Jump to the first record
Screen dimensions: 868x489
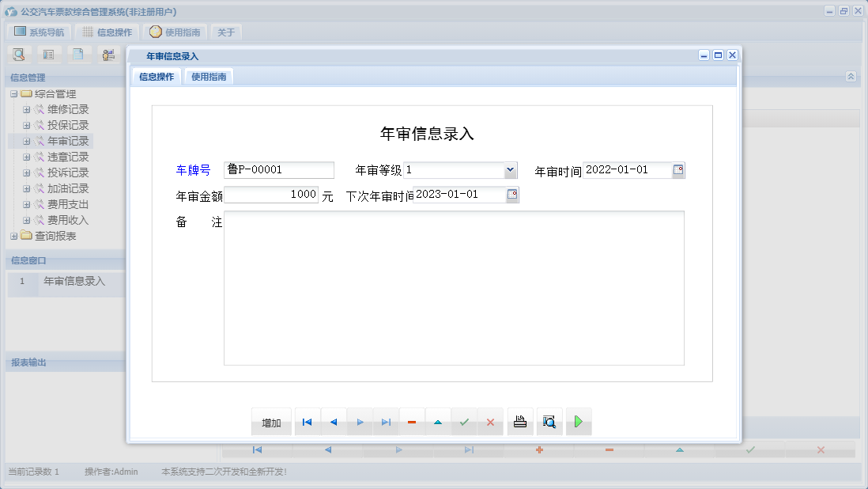tap(307, 422)
